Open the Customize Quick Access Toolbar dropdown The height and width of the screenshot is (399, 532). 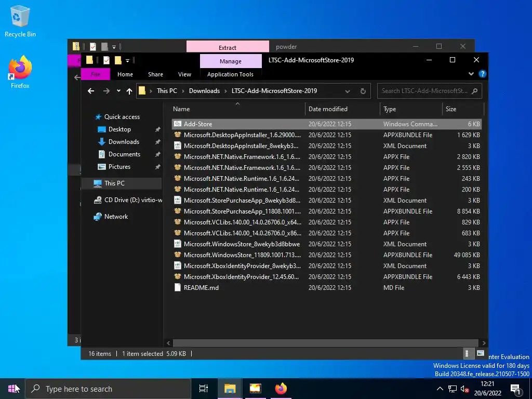click(x=128, y=61)
